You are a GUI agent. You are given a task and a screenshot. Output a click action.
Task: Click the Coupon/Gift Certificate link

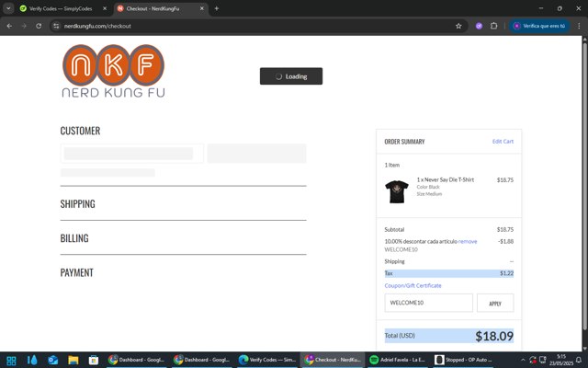[x=413, y=285]
